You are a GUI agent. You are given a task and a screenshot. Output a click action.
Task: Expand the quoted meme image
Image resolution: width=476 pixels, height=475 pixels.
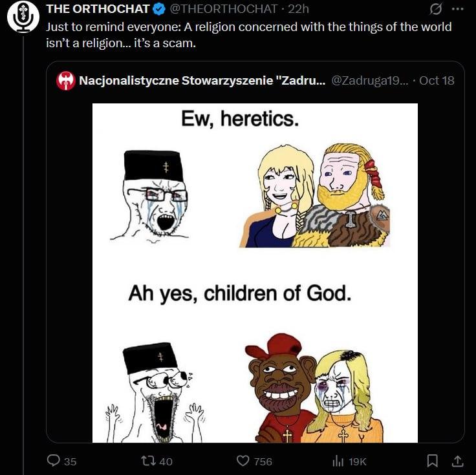tap(255, 273)
